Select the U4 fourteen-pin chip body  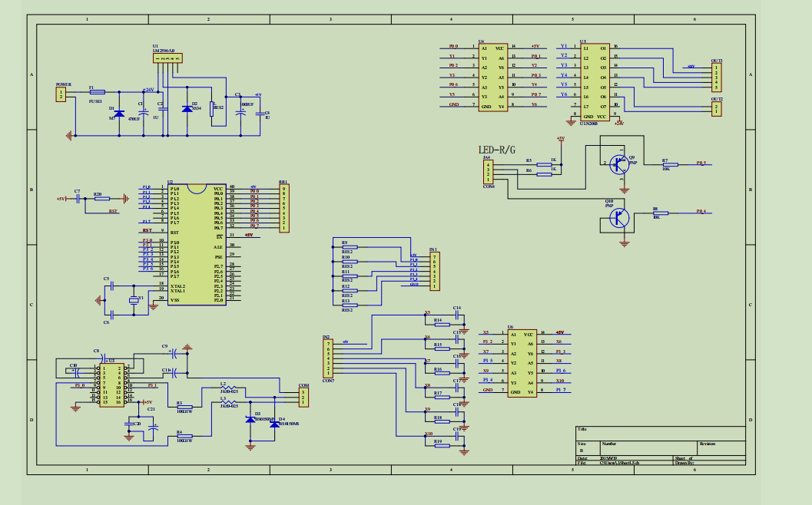493,77
